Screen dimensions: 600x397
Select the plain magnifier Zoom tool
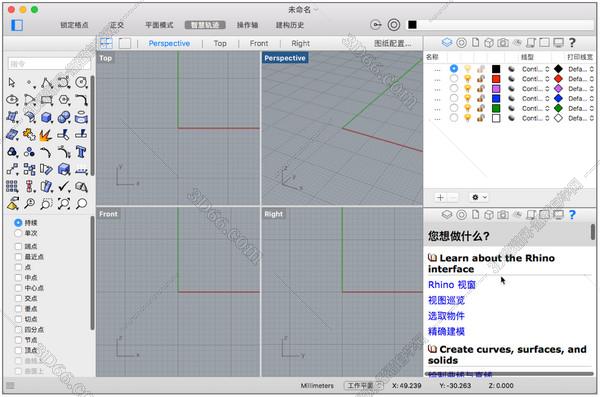click(x=81, y=204)
